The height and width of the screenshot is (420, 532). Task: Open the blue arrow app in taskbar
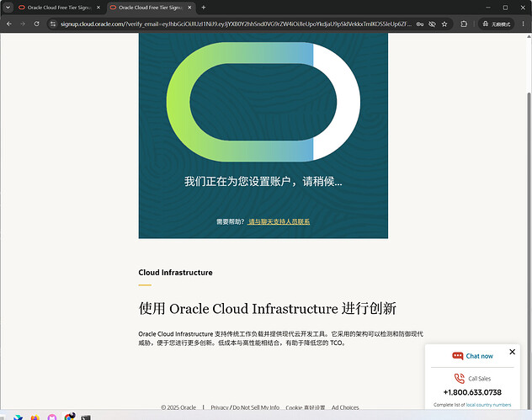click(18, 417)
